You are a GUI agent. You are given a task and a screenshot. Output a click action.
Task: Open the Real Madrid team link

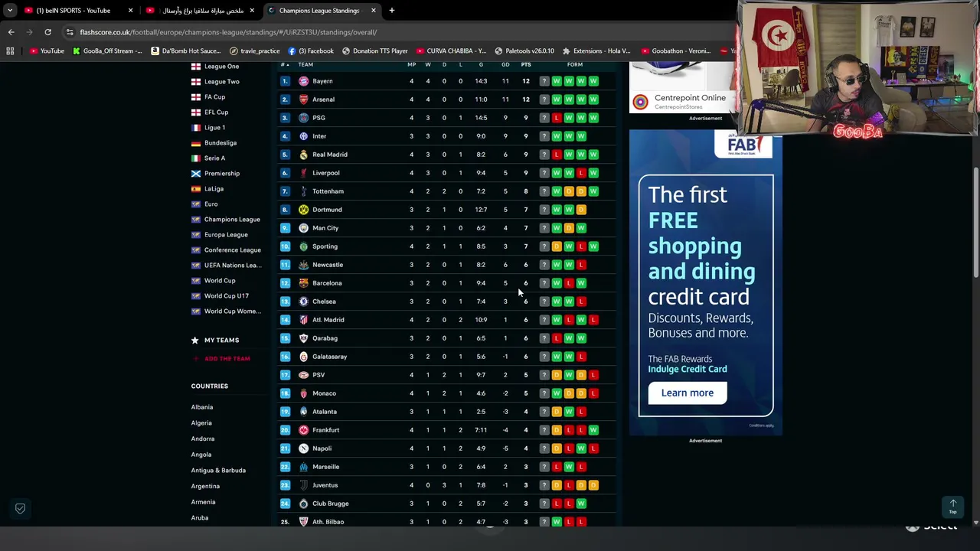pyautogui.click(x=330, y=155)
